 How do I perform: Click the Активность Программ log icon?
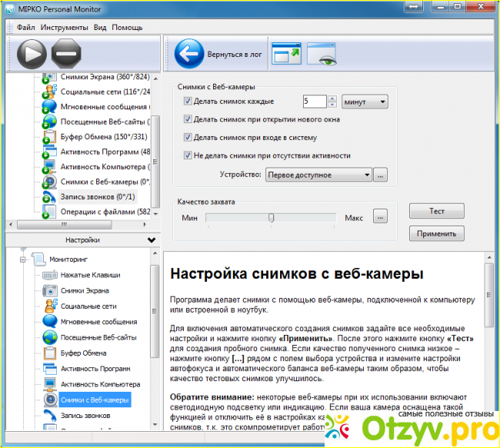point(49,152)
